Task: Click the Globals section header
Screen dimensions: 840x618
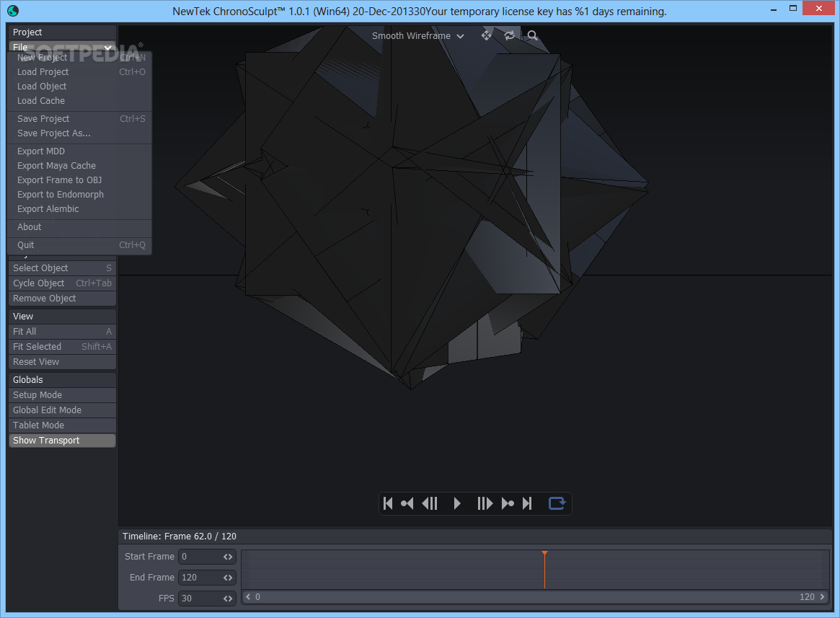Action: coord(62,379)
